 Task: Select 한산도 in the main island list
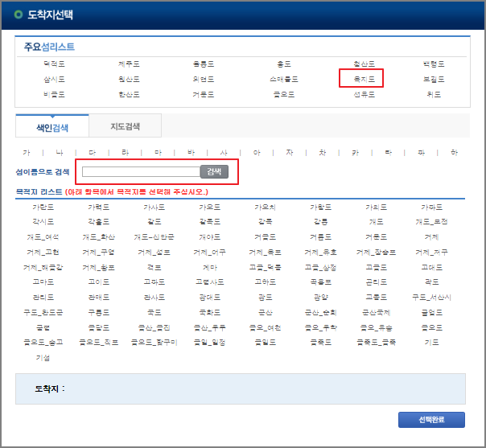click(x=129, y=94)
